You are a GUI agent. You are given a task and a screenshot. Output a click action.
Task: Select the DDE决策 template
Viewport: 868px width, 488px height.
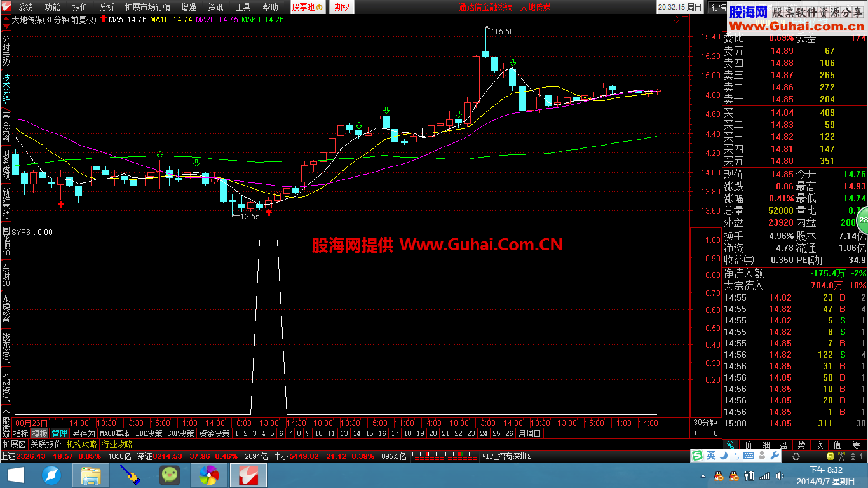(149, 433)
